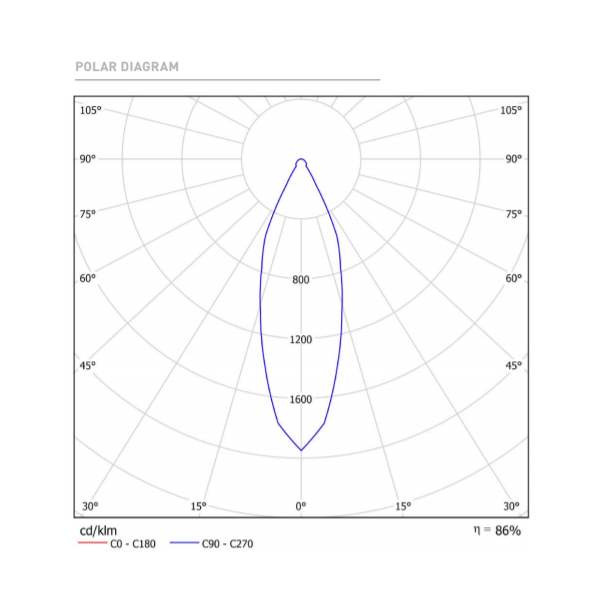Viewport: 600px width, 600px height.
Task: Click the red C0 - C180 legend line
Action: [x=93, y=543]
